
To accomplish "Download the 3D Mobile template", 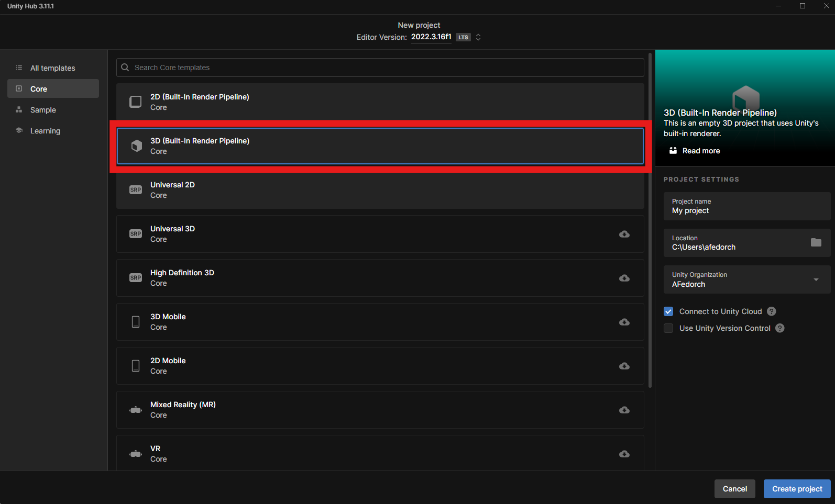I will [x=624, y=322].
